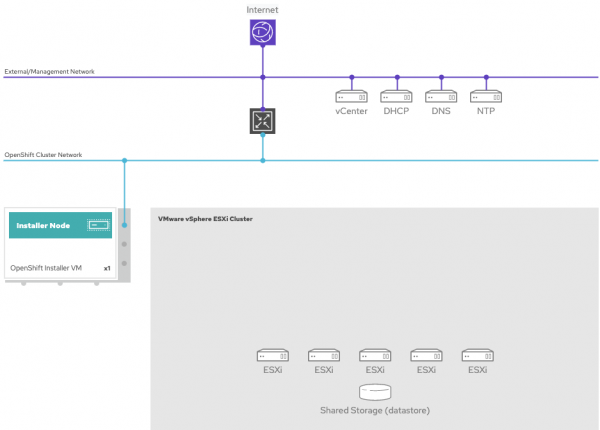Click the OpenShift Cluster Network label

pyautogui.click(x=42, y=155)
